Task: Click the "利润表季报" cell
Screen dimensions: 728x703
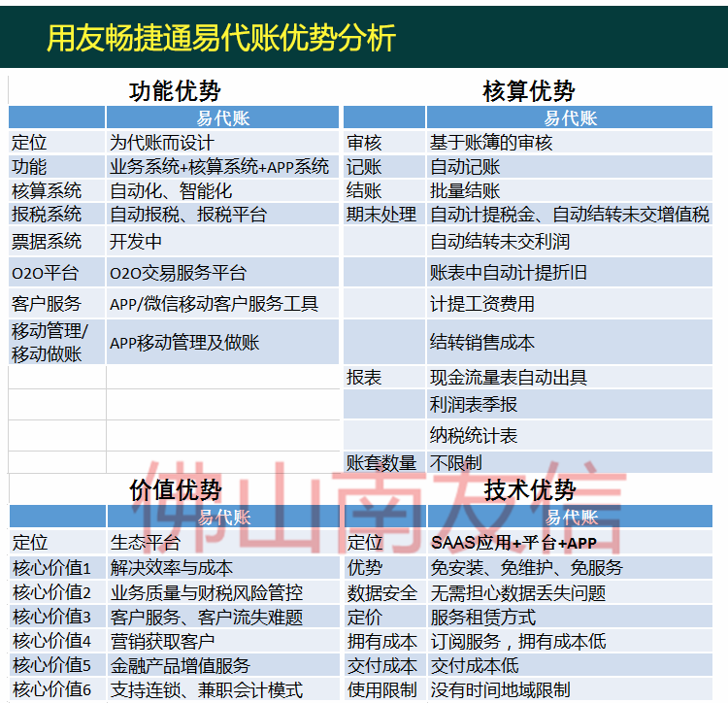Action: 569,405
